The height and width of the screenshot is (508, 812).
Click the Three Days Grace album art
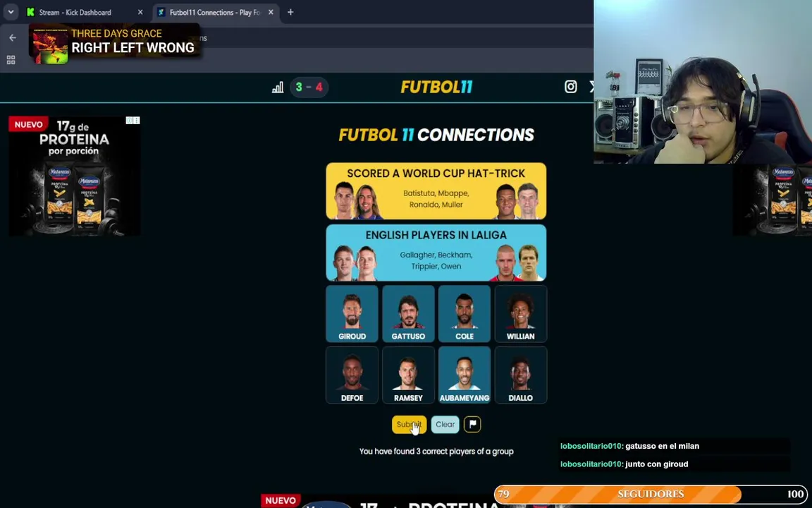coord(50,44)
